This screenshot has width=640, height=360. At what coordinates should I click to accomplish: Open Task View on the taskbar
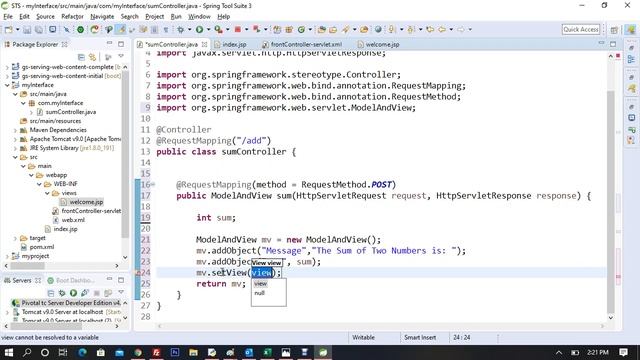(x=62, y=352)
